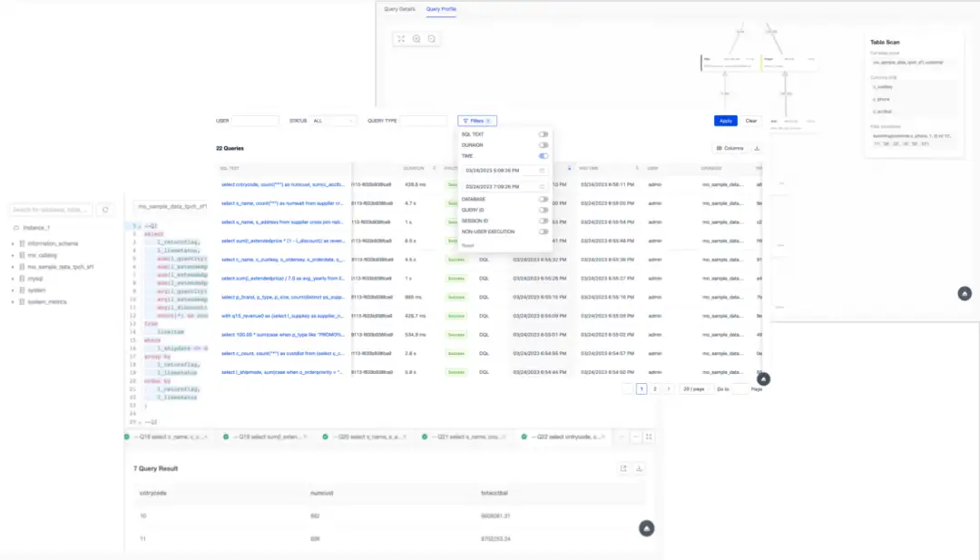980x560 pixels.
Task: Enable the NON-USER EXECUTION filter
Action: tap(544, 231)
